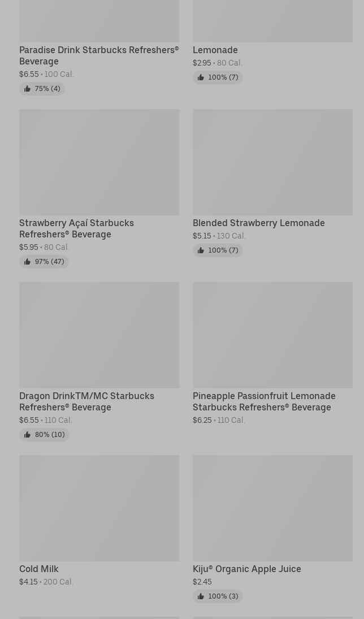364x619 pixels.
Task: Click thumbs-up icon on Kiju Apple Juice rating
Action: tap(201, 596)
